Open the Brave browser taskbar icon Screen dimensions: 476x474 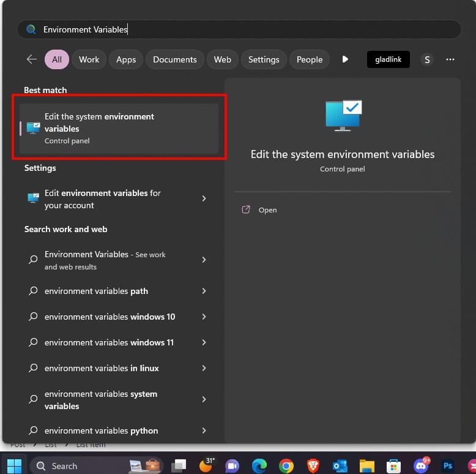pyautogui.click(x=313, y=465)
